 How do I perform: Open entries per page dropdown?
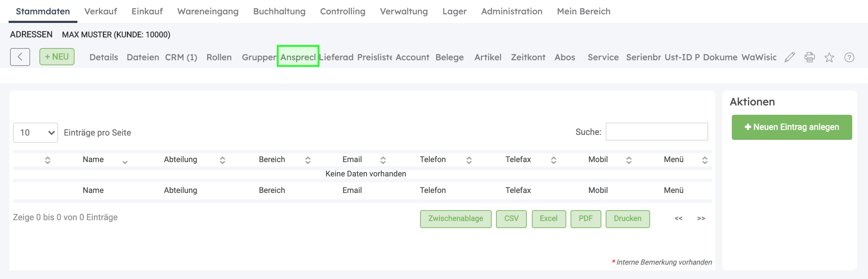click(35, 133)
